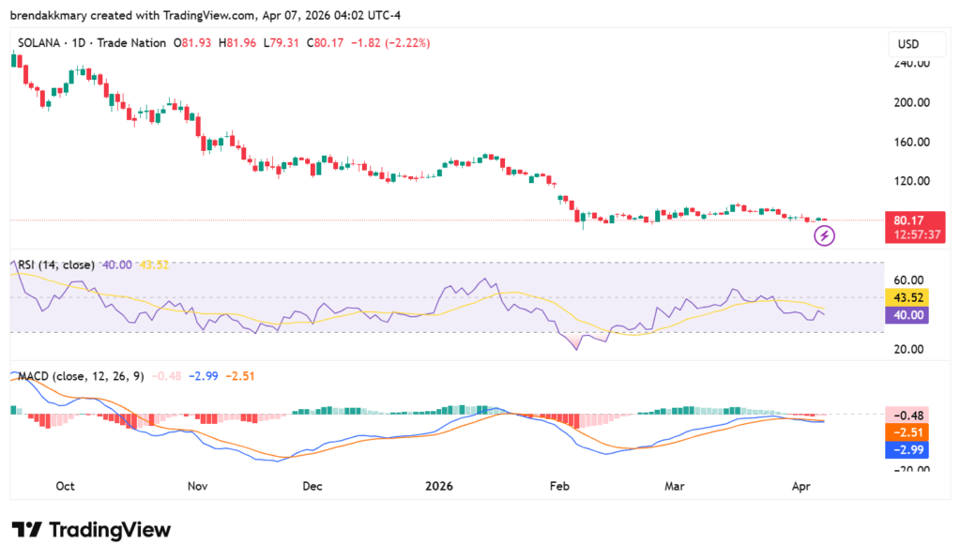Viewport: 961px width, 560px height.
Task: Click the purple lightning bolt quick-trade icon
Action: pyautogui.click(x=824, y=235)
